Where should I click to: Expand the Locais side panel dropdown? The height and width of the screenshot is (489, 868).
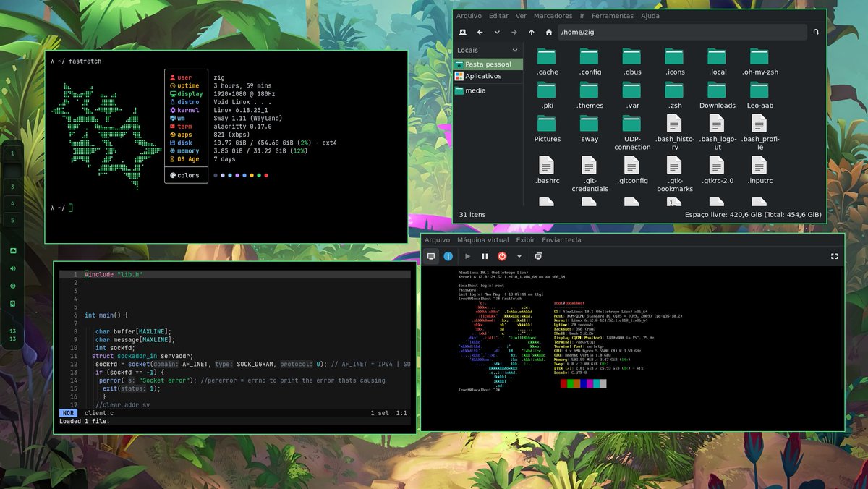coord(515,50)
